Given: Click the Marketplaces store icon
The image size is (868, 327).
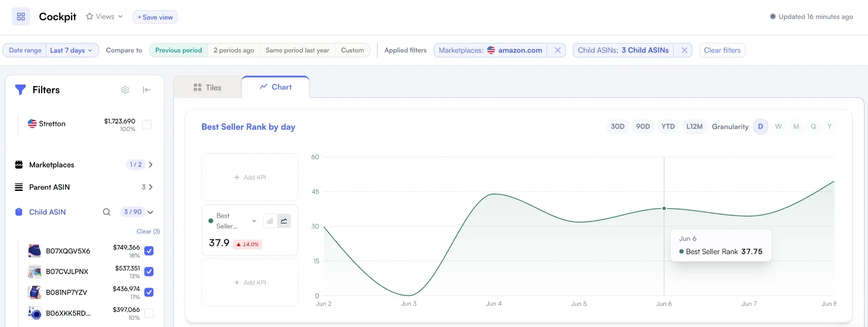Looking at the screenshot, I should (x=19, y=165).
